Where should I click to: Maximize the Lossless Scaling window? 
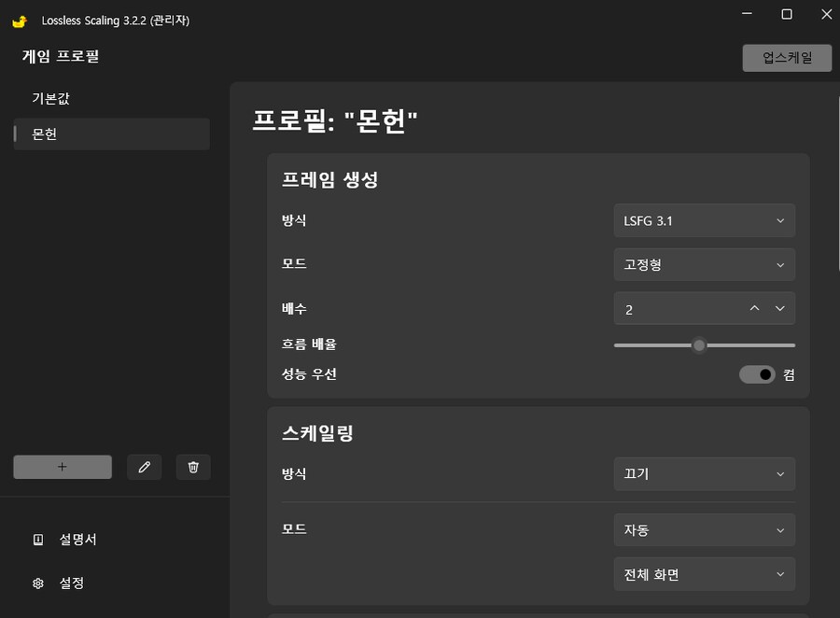point(787,14)
